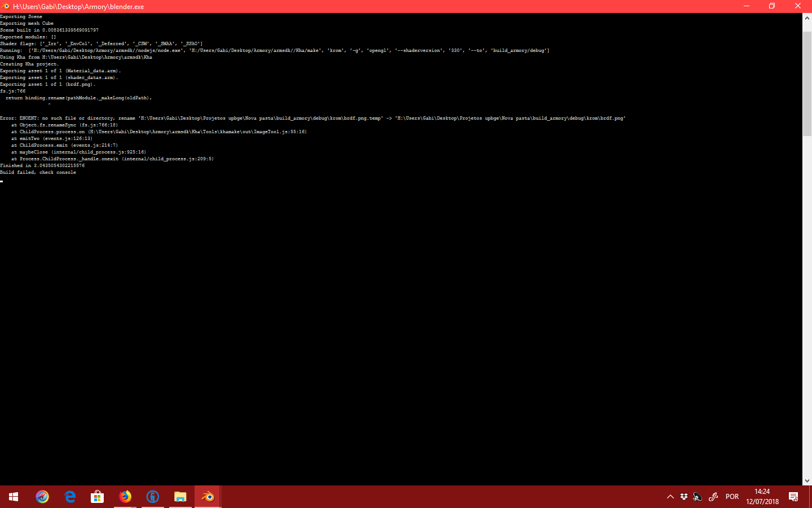Select the Blender taskbar button
Viewport: 812px width, 508px height.
click(208, 497)
